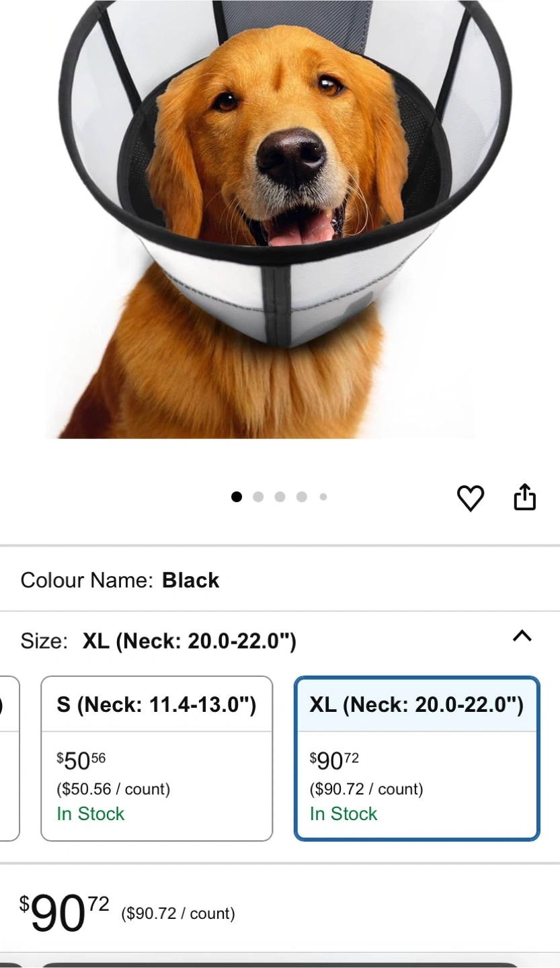The width and height of the screenshot is (560, 968).
Task: Open the golden retriever cone product image
Action: point(280,219)
